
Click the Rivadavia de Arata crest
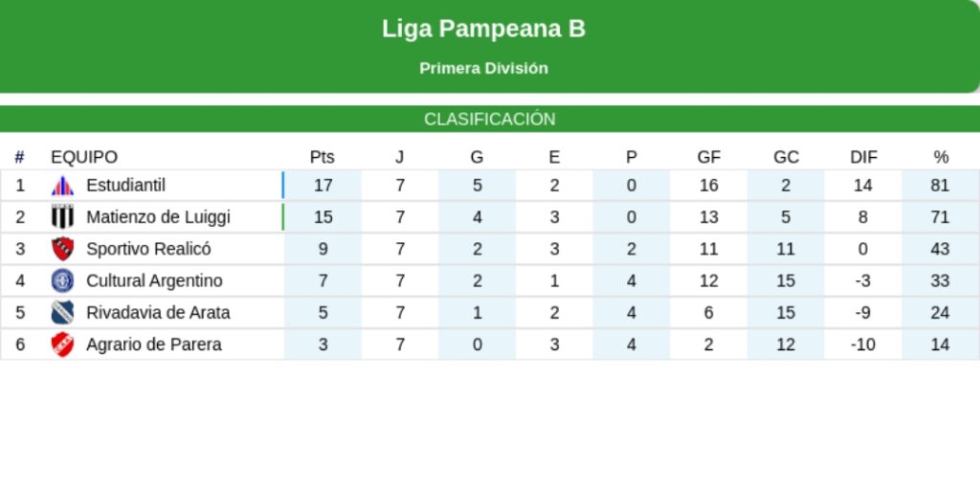tap(62, 312)
